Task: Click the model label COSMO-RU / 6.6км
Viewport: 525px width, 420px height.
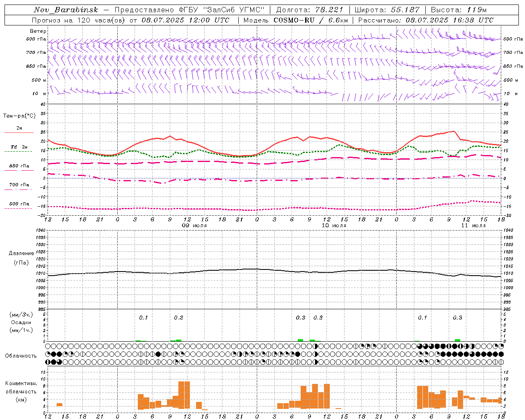Action: coord(310,20)
